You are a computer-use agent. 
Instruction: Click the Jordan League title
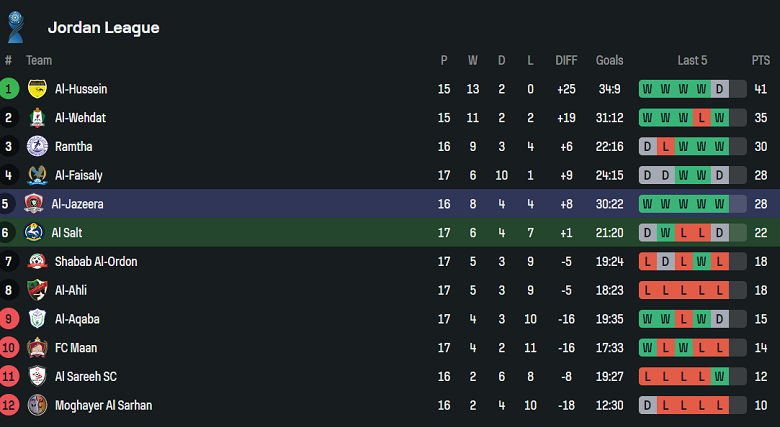pos(103,28)
